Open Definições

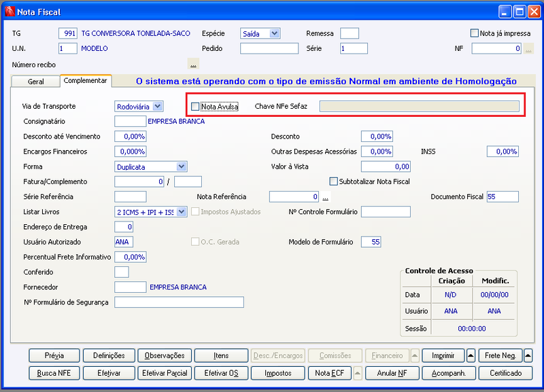109,355
